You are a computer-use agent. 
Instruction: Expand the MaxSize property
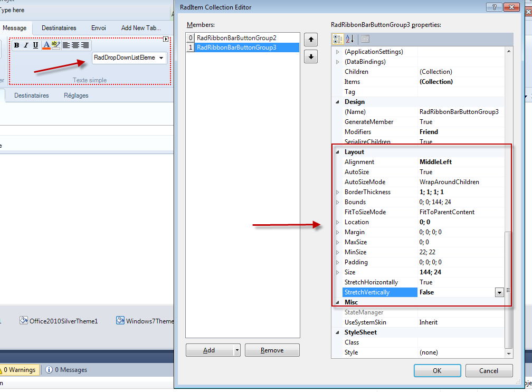click(337, 242)
